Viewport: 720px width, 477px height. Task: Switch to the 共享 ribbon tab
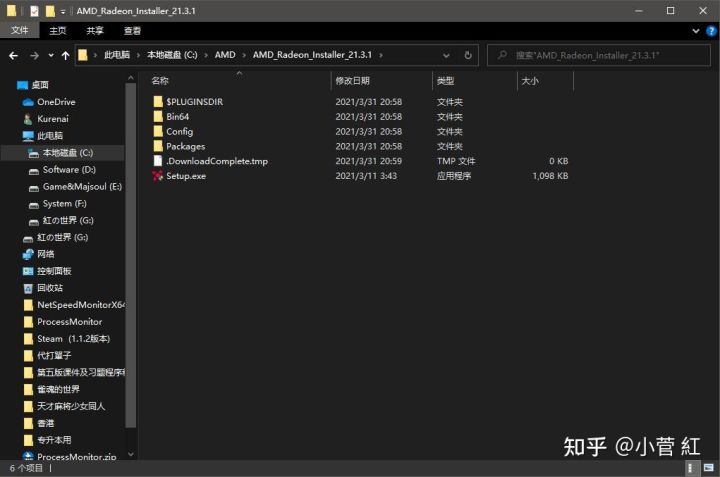click(95, 31)
